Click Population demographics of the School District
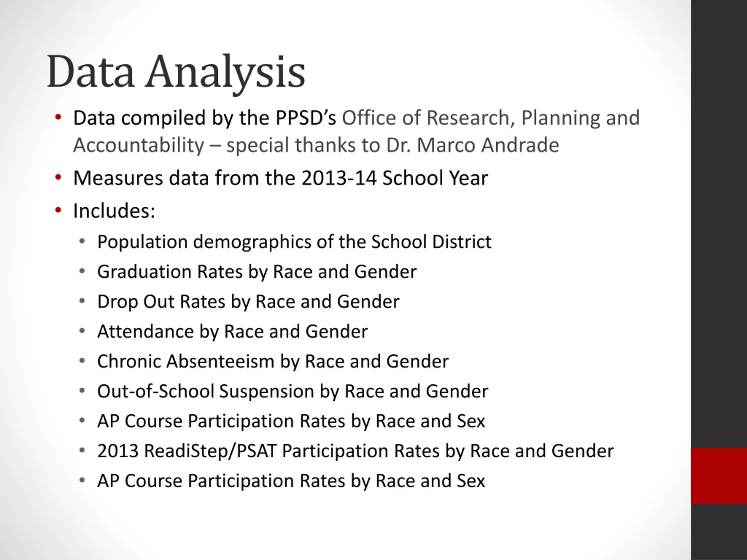This screenshot has height=560, width=747. [x=294, y=242]
